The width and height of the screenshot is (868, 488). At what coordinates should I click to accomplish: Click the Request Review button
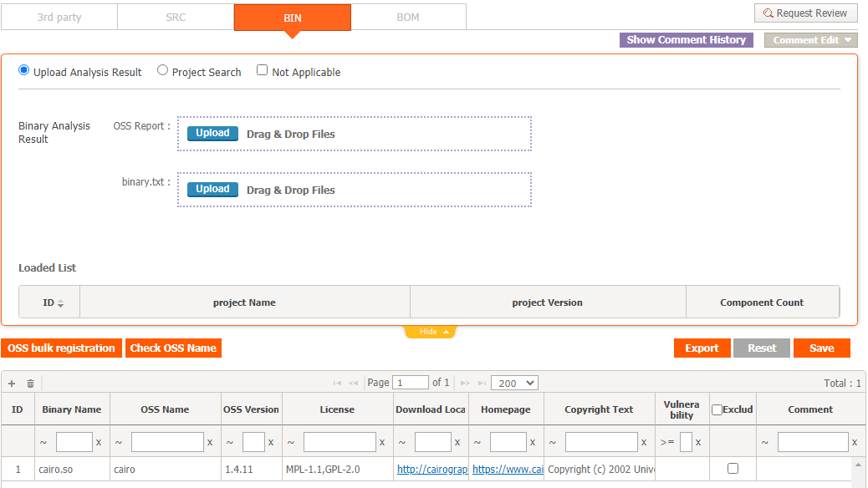coord(805,13)
